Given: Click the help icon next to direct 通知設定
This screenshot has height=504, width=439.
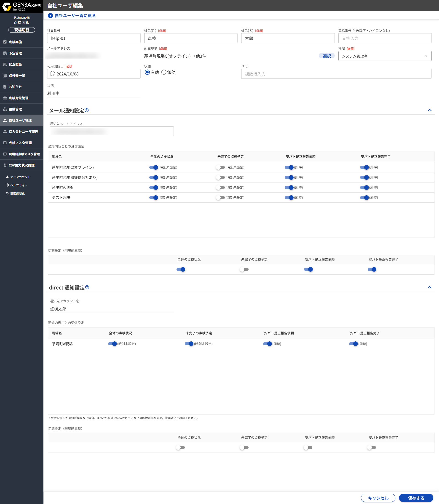Looking at the screenshot, I should click(x=87, y=287).
